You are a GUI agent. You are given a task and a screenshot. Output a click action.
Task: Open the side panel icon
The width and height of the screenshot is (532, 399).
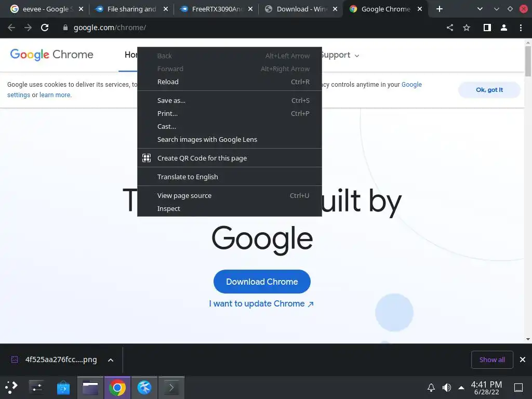[x=487, y=28]
